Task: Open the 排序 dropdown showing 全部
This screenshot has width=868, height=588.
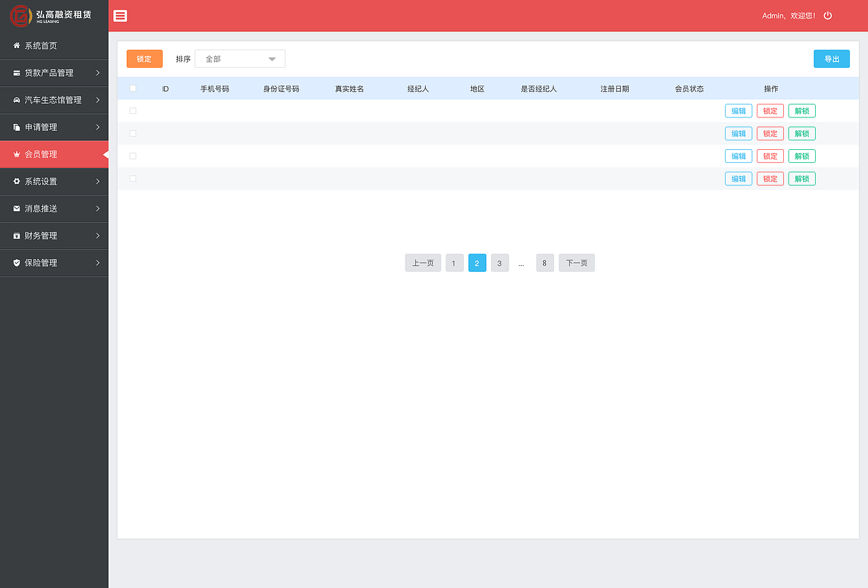Action: [x=240, y=59]
